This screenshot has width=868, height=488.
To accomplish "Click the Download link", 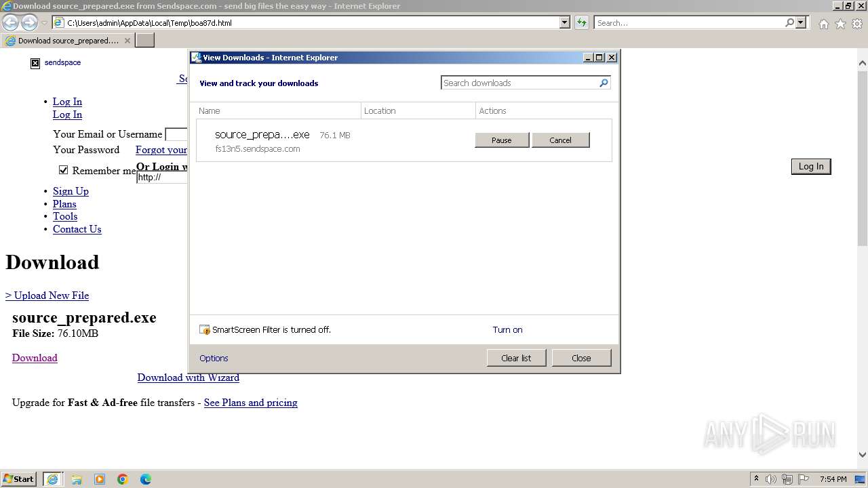I will pyautogui.click(x=35, y=358).
